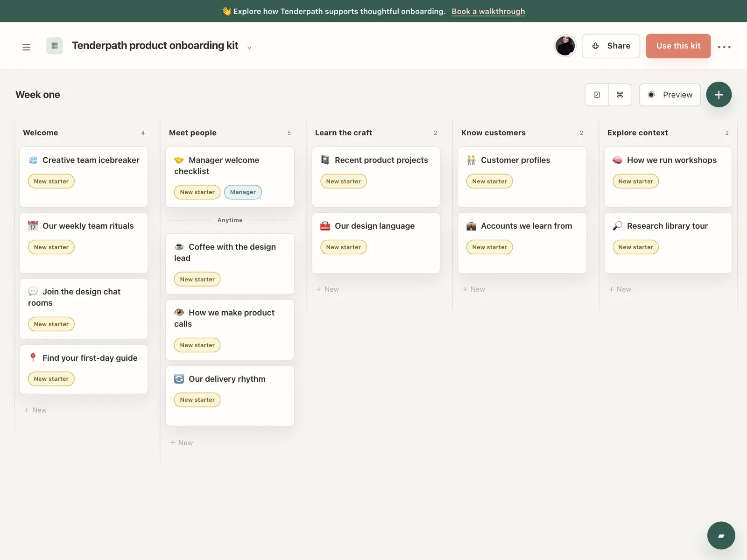Open the chat widget bubble
Viewport: 747px width, 560px height.
[721, 535]
